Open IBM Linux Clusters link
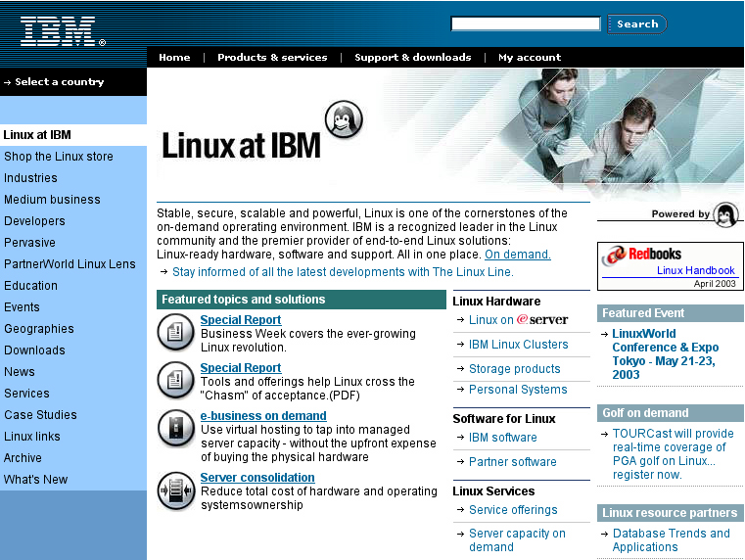The height and width of the screenshot is (560, 745). pos(518,345)
